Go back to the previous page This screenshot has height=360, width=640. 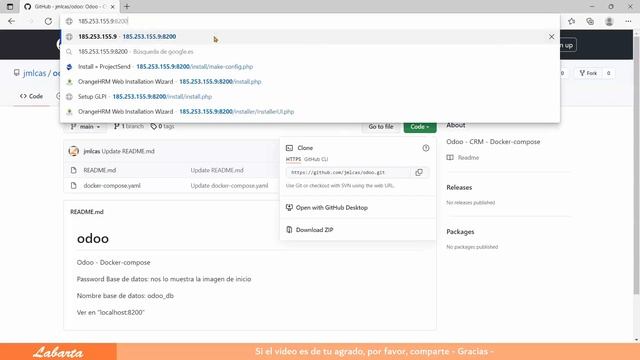[x=11, y=21]
